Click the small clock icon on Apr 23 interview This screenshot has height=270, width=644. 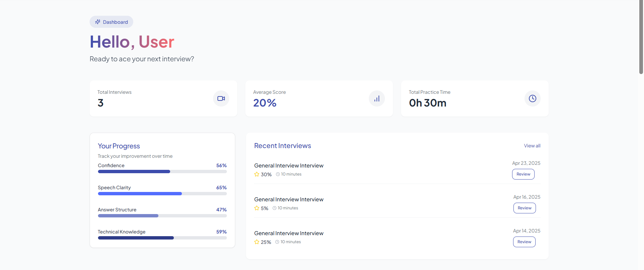(x=278, y=174)
